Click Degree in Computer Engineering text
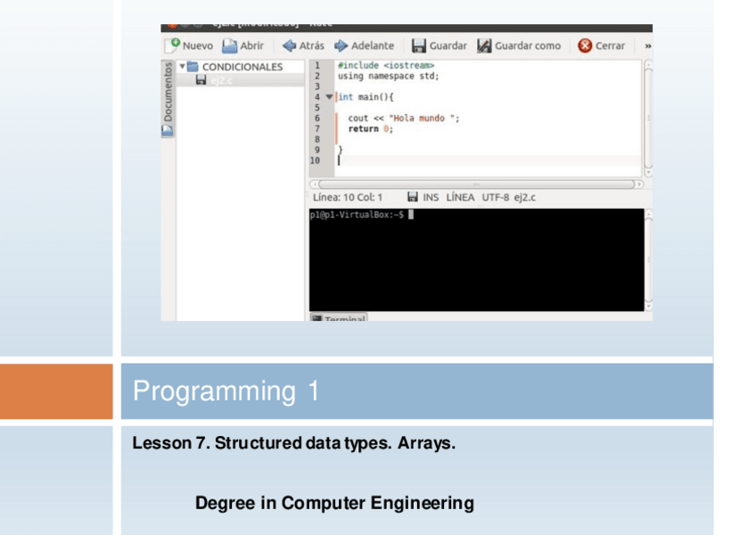756x535 pixels. coord(334,503)
